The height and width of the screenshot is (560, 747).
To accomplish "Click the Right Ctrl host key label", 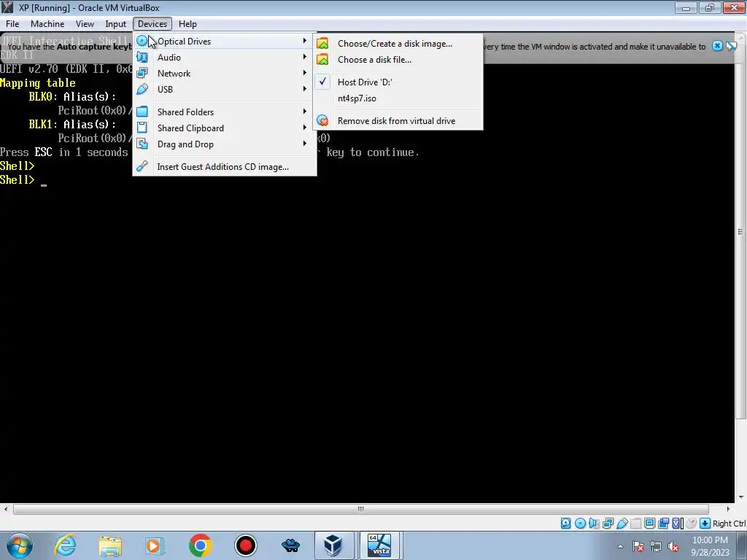I will pyautogui.click(x=729, y=524).
